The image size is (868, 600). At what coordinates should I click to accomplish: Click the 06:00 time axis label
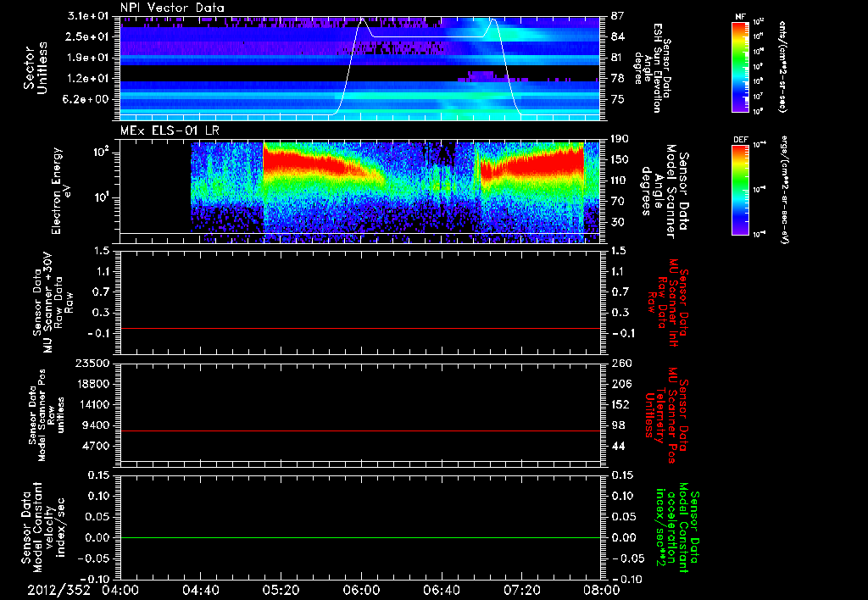point(361,590)
